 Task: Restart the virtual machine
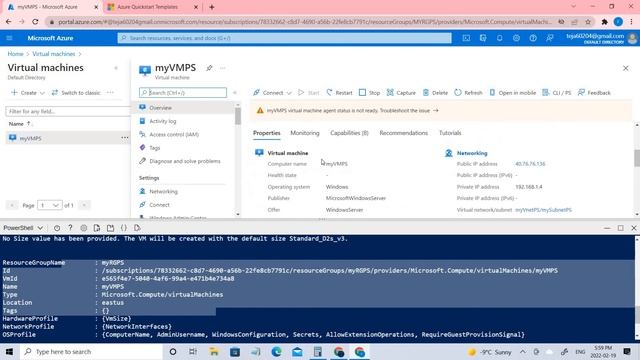(x=339, y=93)
